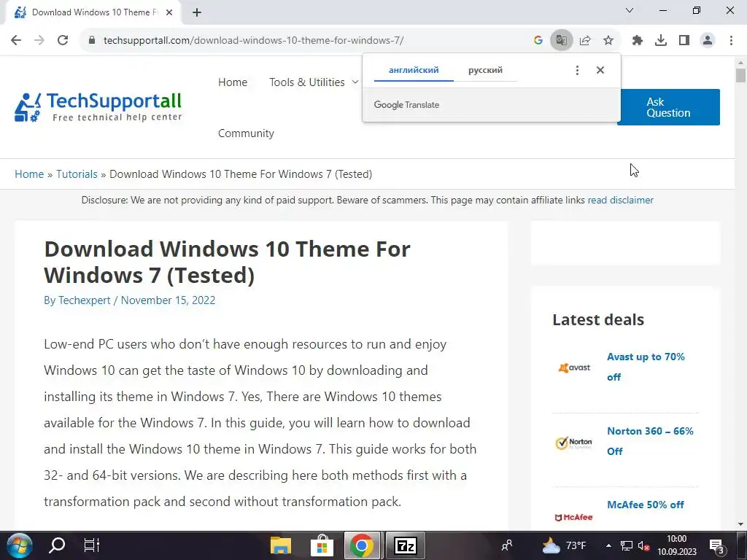Image resolution: width=747 pixels, height=560 pixels.
Task: Open the Home nav menu item
Action: click(x=233, y=82)
